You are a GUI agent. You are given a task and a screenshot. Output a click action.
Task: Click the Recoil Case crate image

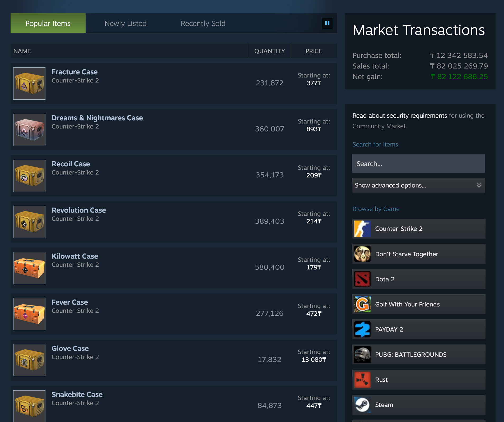click(x=29, y=176)
